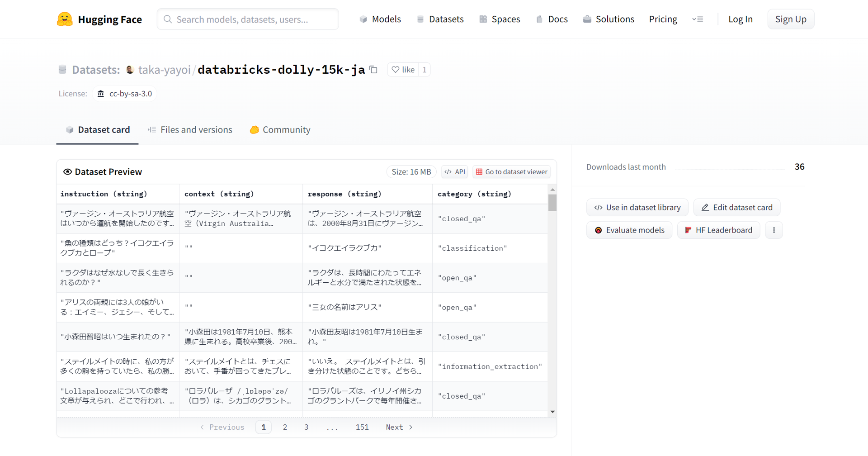Click the eye icon in Dataset Preview header
Screen dimensions: 868x456
(x=67, y=172)
